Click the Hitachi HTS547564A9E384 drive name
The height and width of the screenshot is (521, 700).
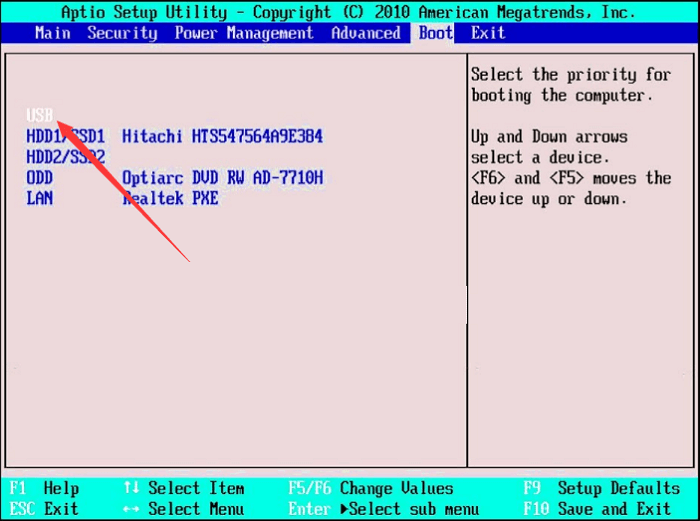pyautogui.click(x=222, y=136)
